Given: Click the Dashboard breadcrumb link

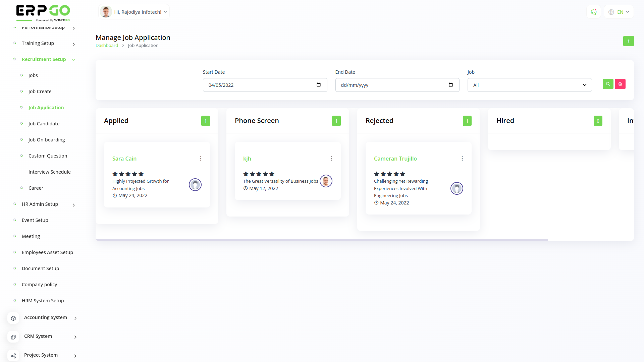Looking at the screenshot, I should [107, 45].
